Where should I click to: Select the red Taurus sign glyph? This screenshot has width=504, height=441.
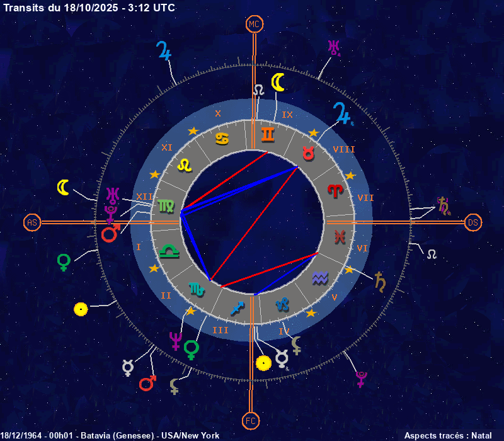[x=308, y=153]
